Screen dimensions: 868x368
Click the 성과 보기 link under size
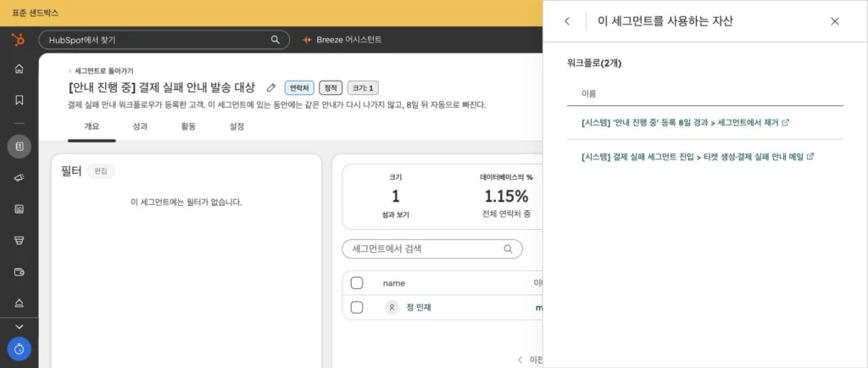(395, 215)
